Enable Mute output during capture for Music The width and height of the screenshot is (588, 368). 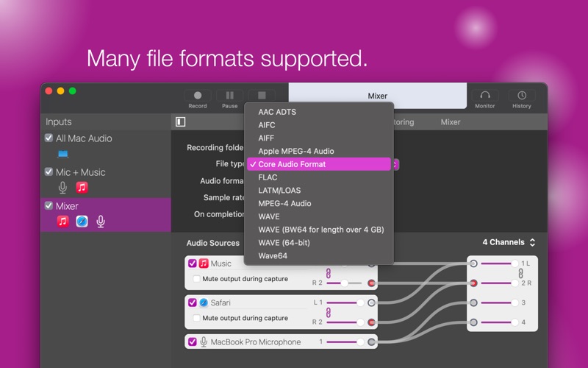196,279
